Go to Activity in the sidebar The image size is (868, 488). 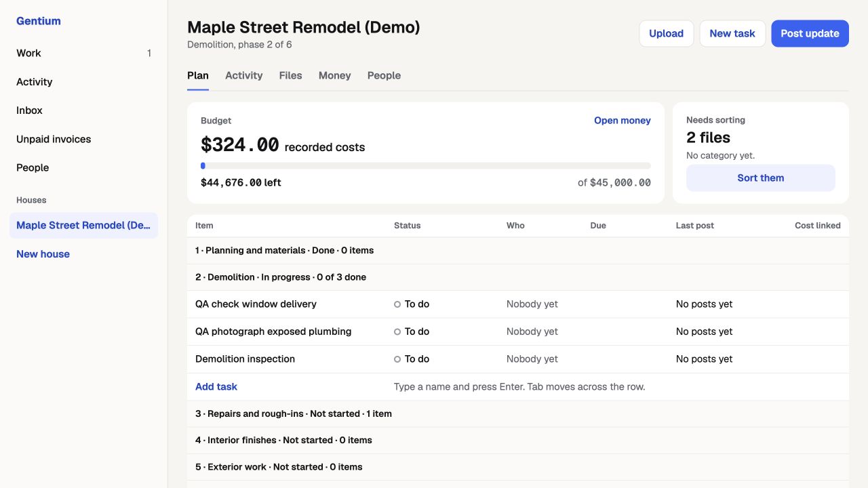83,81
